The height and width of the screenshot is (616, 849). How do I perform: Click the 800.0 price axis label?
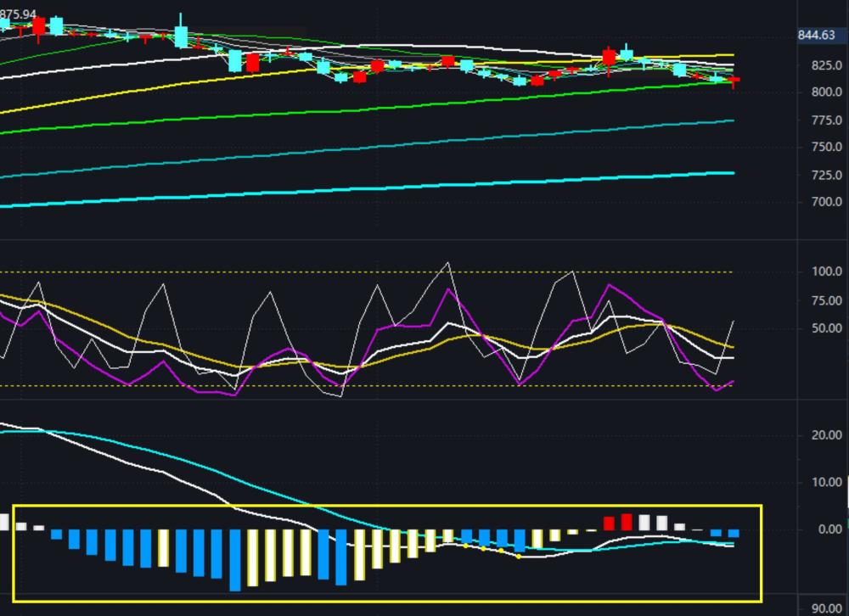[826, 92]
